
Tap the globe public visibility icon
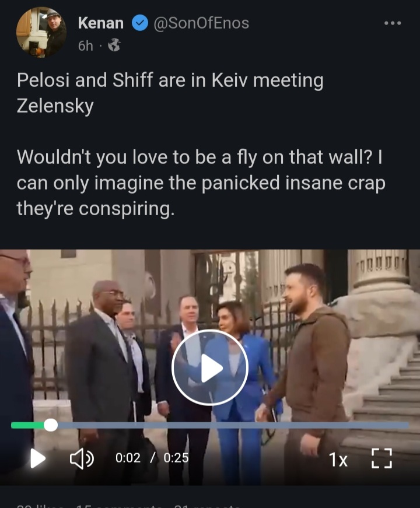pyautogui.click(x=114, y=45)
